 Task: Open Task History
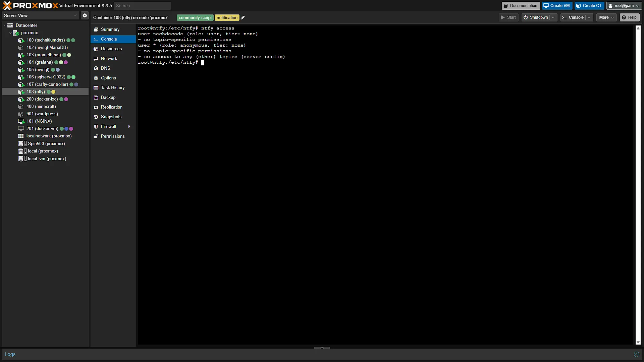pyautogui.click(x=113, y=88)
